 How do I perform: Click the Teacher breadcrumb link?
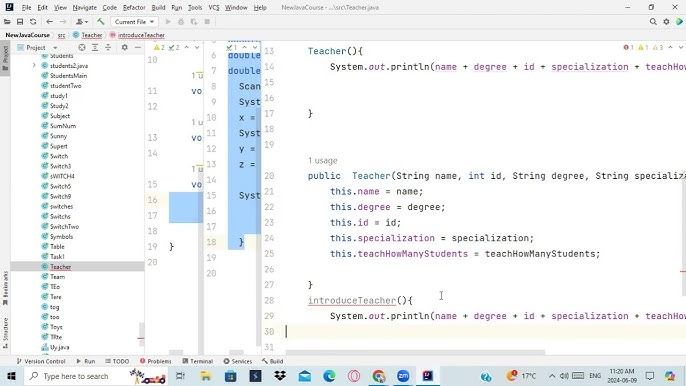point(91,35)
